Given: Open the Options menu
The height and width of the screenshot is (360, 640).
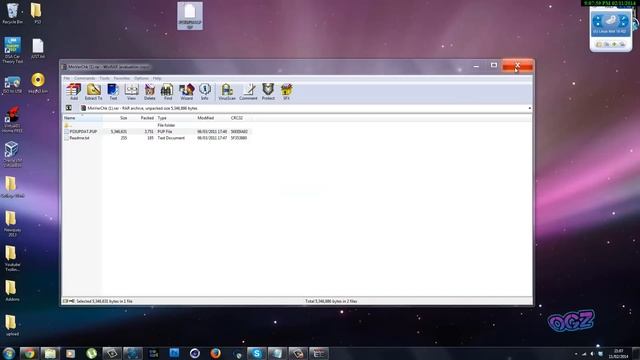Looking at the screenshot, I should 141,78.
